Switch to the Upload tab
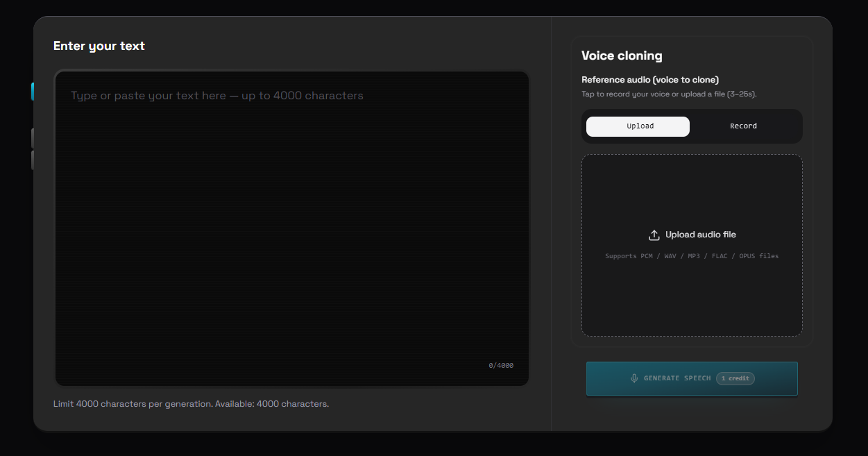Image resolution: width=868 pixels, height=456 pixels. pyautogui.click(x=638, y=126)
